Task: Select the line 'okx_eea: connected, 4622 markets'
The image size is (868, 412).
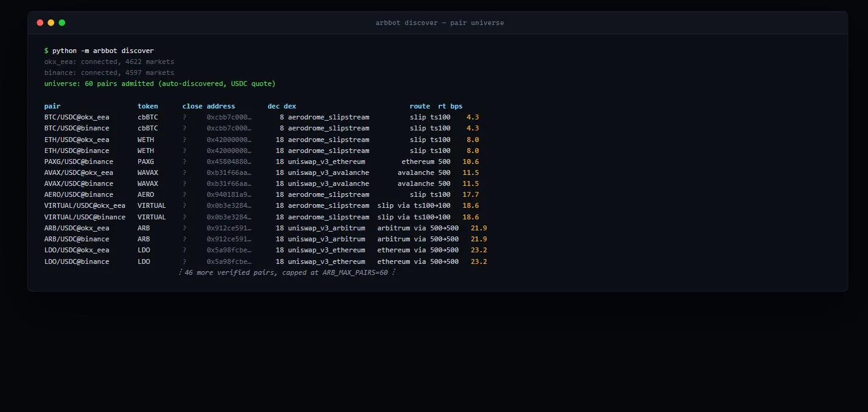Action: point(109,62)
